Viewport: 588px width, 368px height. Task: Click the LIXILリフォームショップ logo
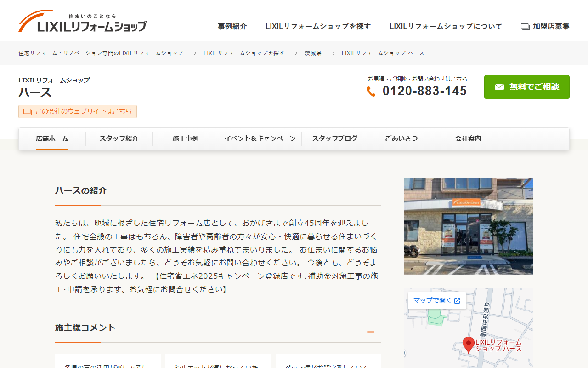83,22
